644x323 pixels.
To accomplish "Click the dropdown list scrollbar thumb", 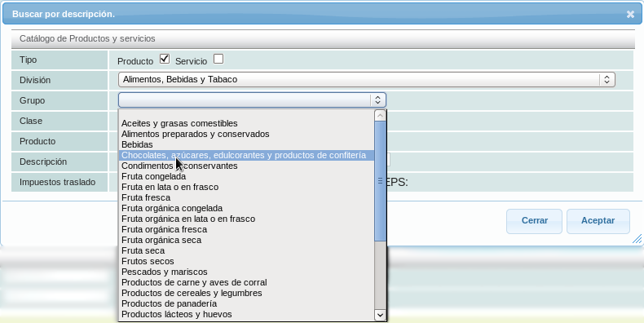I will pyautogui.click(x=381, y=181).
